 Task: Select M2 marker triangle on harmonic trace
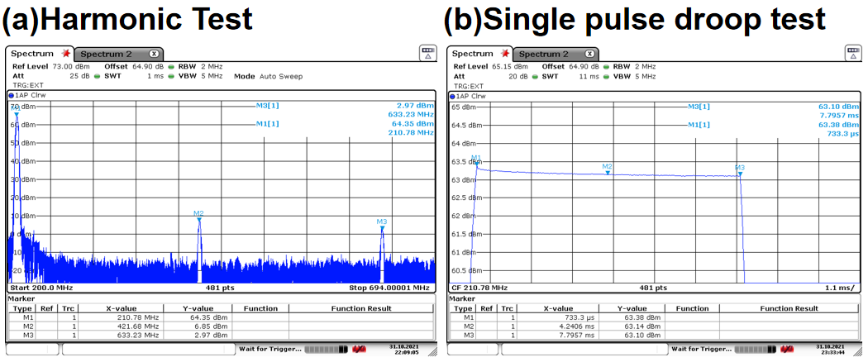pyautogui.click(x=198, y=219)
